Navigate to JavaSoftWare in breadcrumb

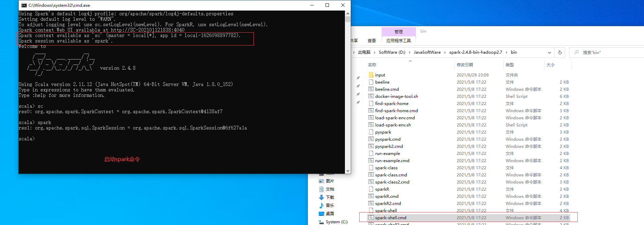pyautogui.click(x=427, y=52)
